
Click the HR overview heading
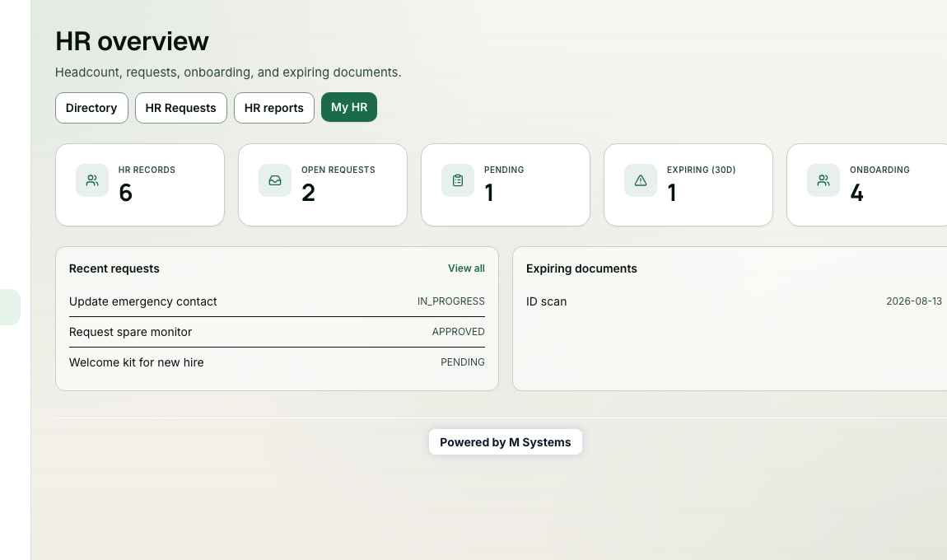pyautogui.click(x=132, y=42)
